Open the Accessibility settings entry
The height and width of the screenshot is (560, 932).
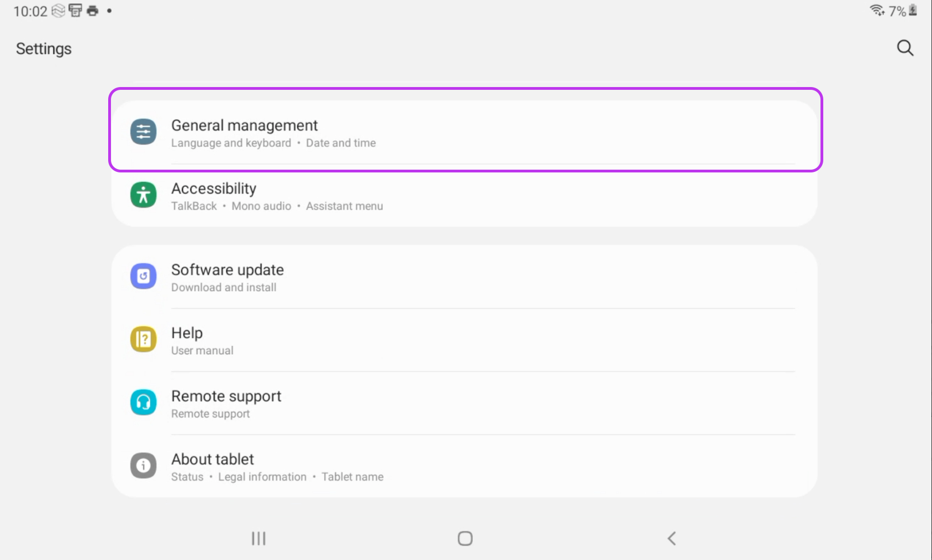pos(214,189)
